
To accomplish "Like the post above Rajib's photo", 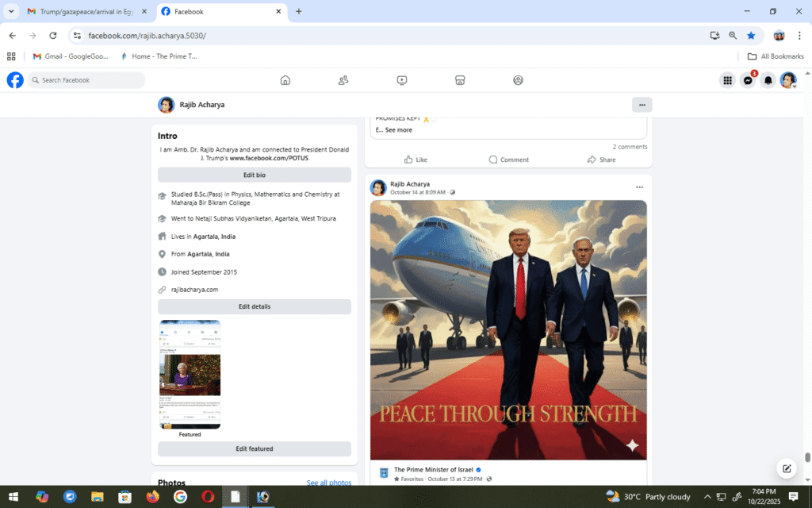I will click(x=416, y=160).
